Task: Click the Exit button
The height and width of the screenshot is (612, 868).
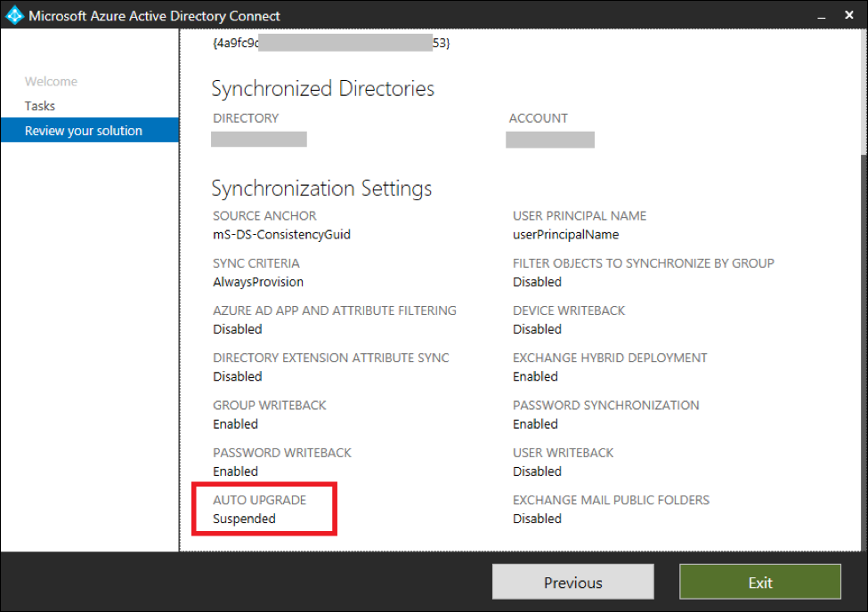Action: (x=759, y=582)
